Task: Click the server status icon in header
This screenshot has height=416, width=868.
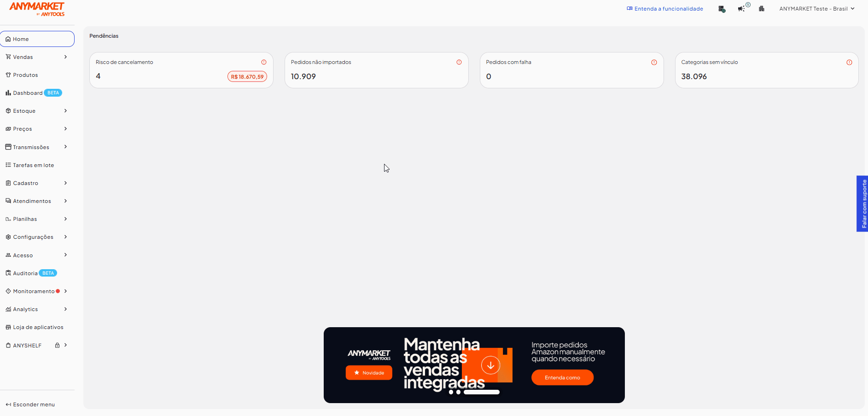Action: point(722,9)
